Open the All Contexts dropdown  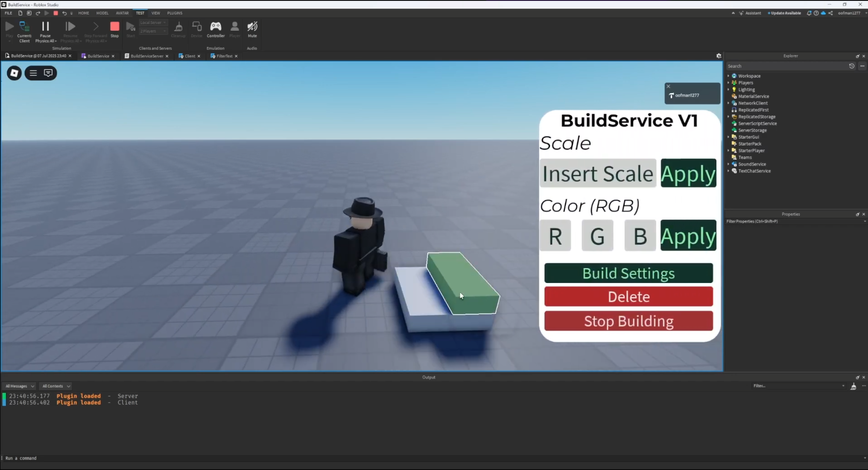tap(56, 386)
